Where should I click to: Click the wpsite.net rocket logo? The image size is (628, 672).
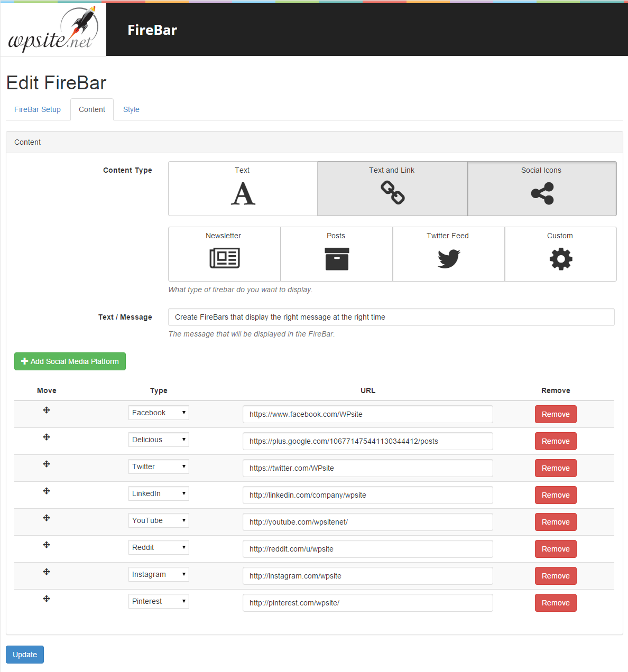tap(53, 29)
